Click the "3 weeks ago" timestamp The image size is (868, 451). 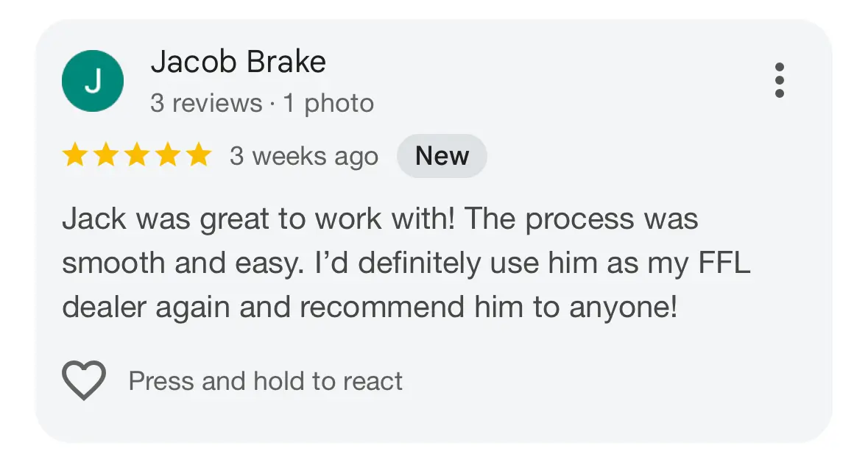(x=303, y=156)
